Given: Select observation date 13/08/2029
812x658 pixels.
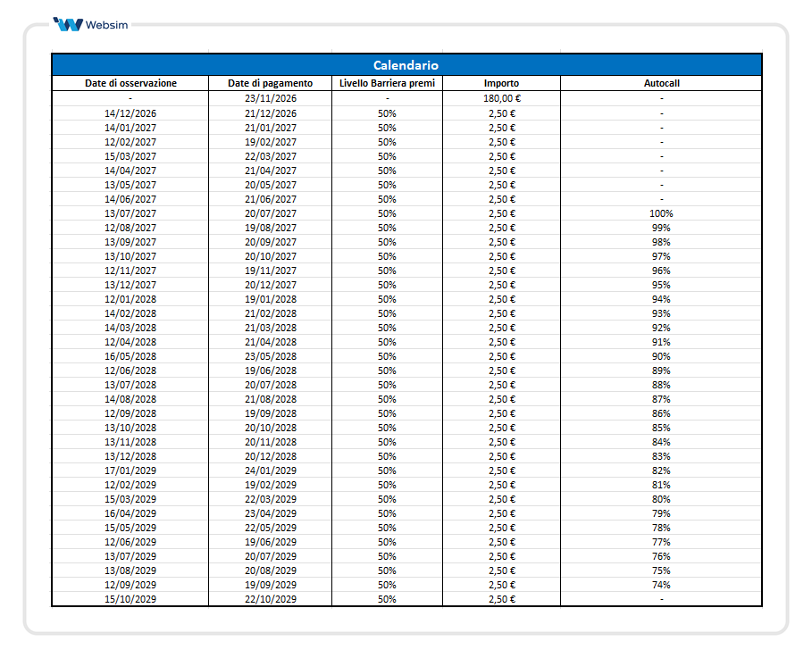Looking at the screenshot, I should point(130,571).
